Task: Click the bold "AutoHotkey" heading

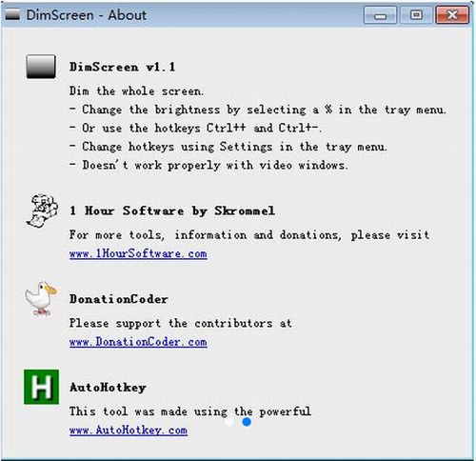Action: click(x=108, y=388)
